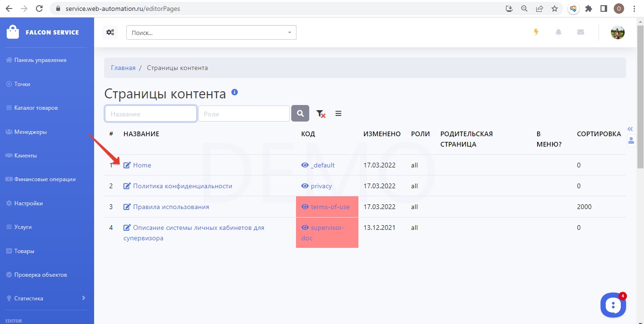This screenshot has height=324, width=644.
Task: Collapse the right panel with double chevron
Action: tap(630, 129)
